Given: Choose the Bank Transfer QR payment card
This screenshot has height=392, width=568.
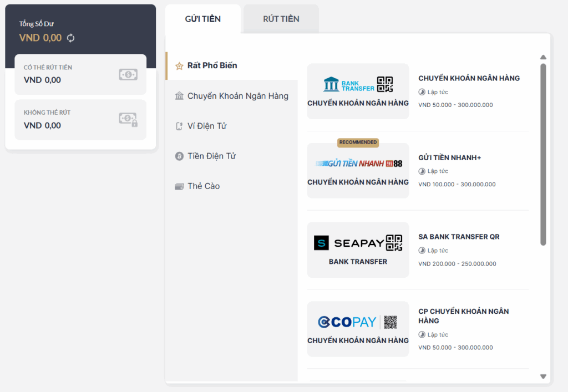Looking at the screenshot, I should pyautogui.click(x=358, y=91).
